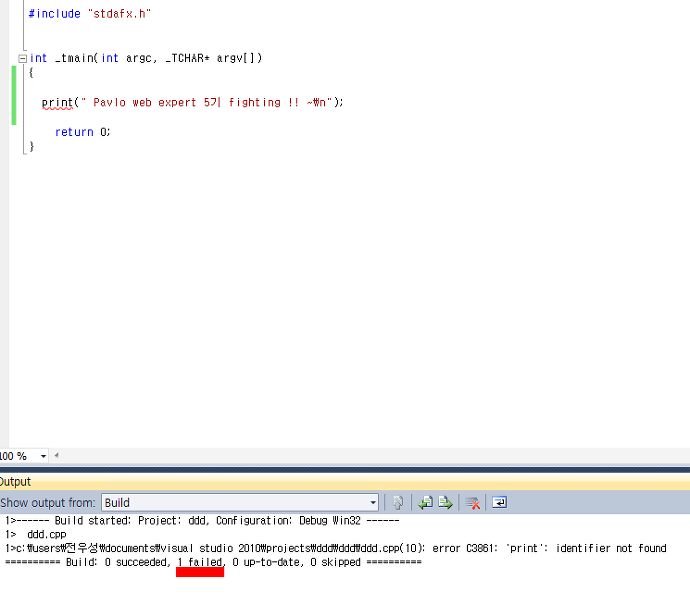Click the 'ddd.cpp' output line

tap(36, 534)
